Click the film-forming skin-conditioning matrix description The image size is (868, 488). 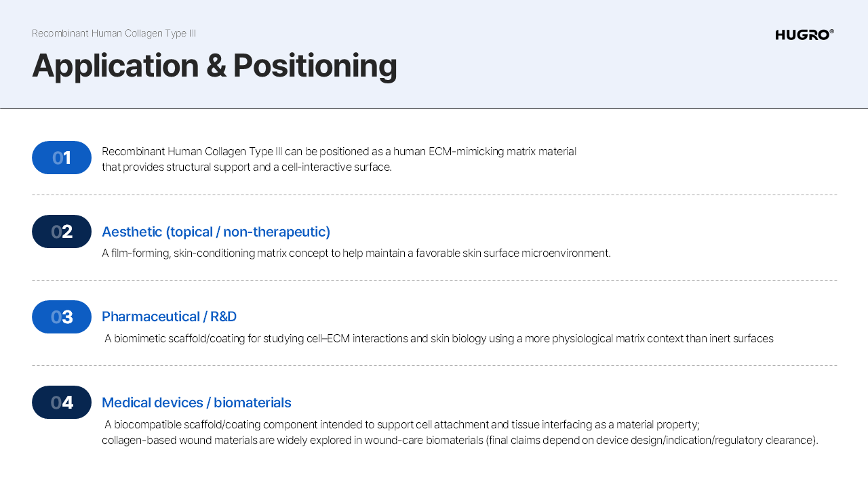(356, 253)
